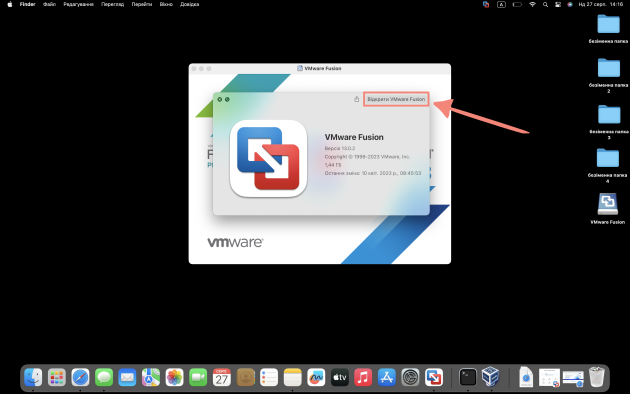
Task: Click the '1,44 ГБ' size text
Action: point(333,165)
